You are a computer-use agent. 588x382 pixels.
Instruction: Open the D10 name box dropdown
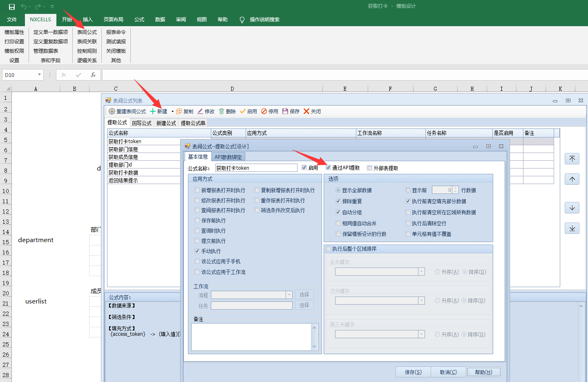(x=40, y=75)
